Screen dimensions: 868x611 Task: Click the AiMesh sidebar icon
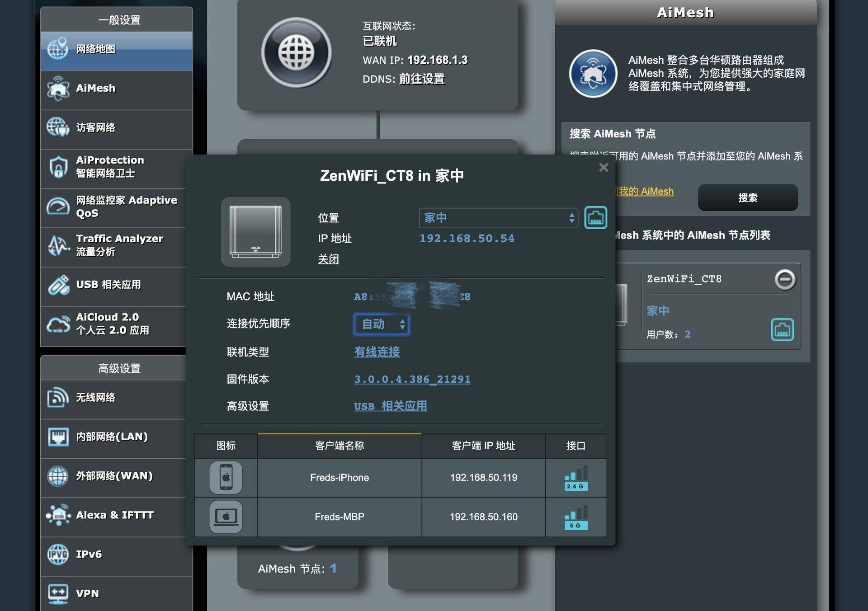[x=58, y=89]
